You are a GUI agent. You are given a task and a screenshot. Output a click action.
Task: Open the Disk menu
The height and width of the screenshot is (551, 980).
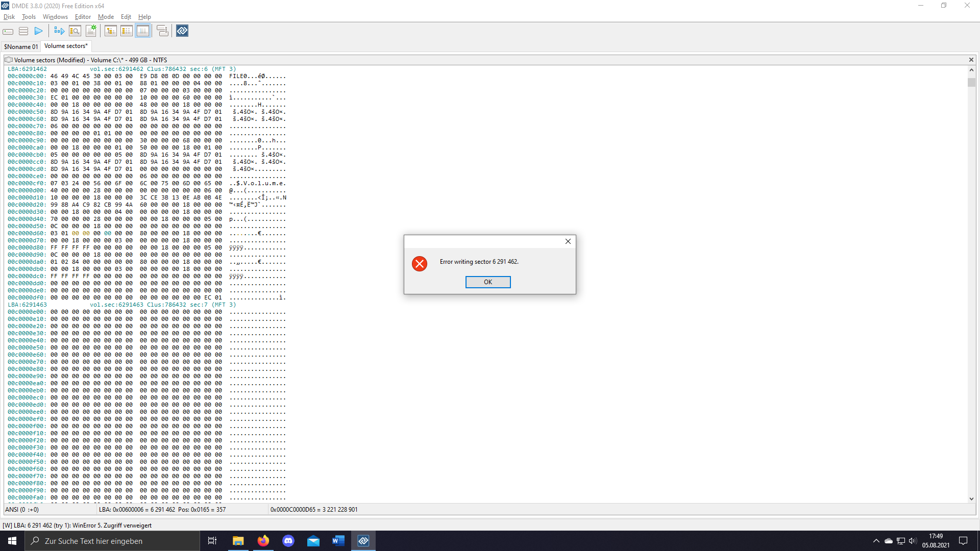[9, 17]
